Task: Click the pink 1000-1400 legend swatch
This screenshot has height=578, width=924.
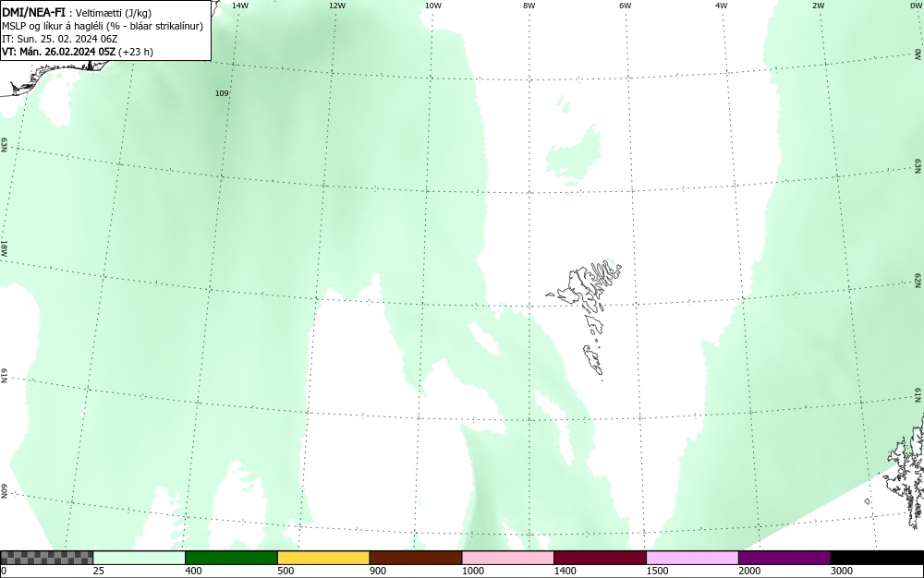Action: [508, 558]
